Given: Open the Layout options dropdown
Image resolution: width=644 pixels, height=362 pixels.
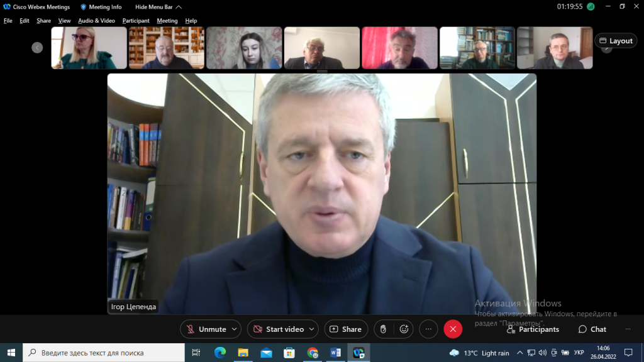Looking at the screenshot, I should tap(615, 41).
